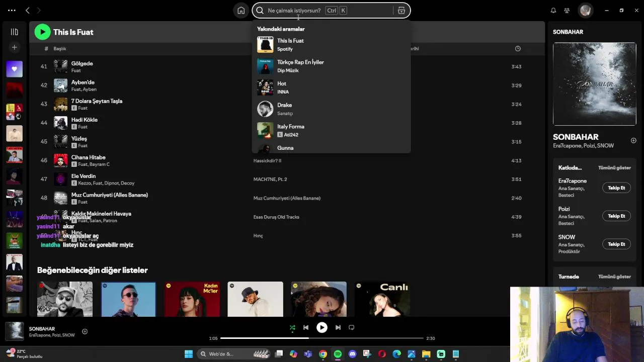The image size is (644, 362).
Task: Open the user profile avatar
Action: (585, 10)
